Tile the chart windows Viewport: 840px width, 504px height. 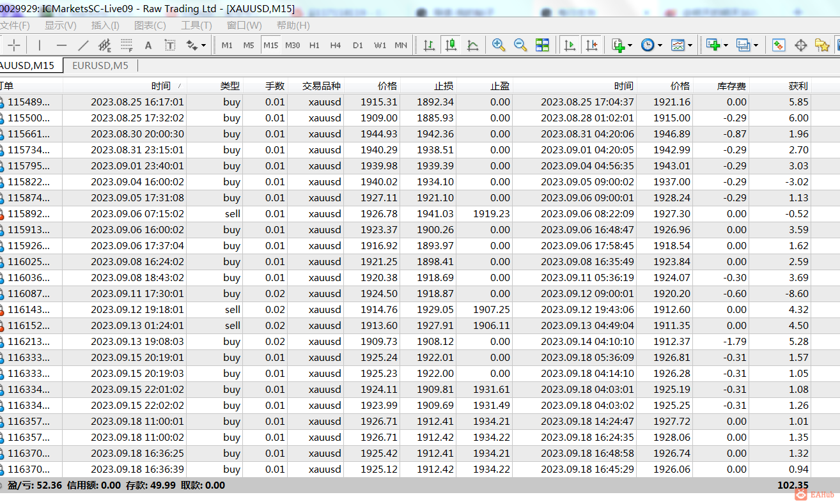pyautogui.click(x=542, y=45)
